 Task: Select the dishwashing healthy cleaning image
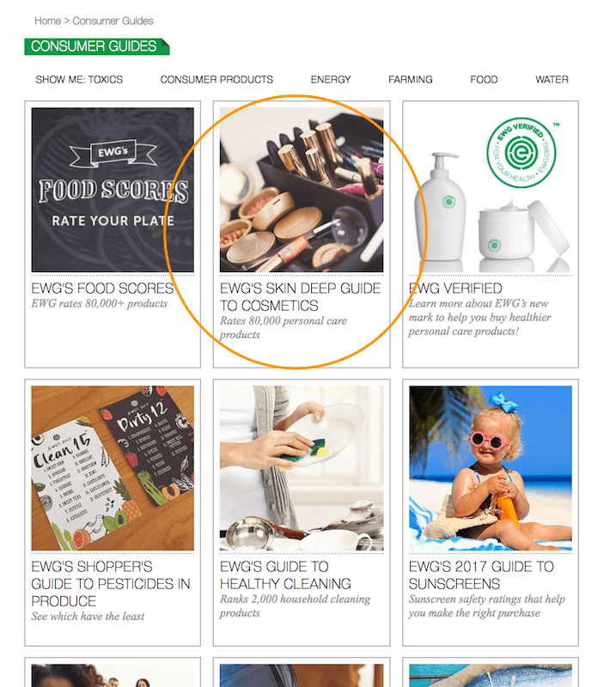click(302, 468)
